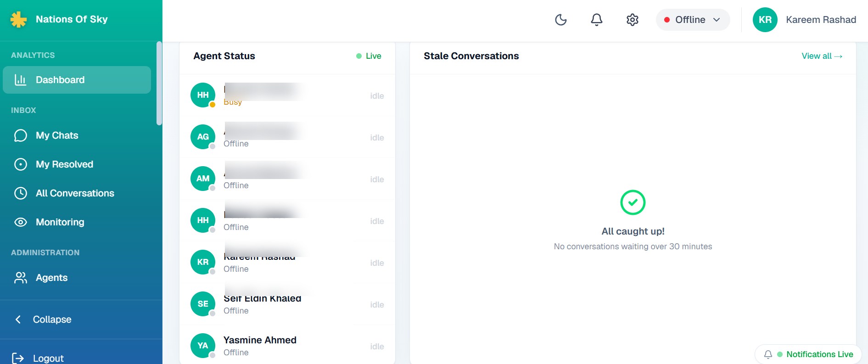This screenshot has height=364, width=868.
Task: Click the Logout arrow icon
Action: click(18, 358)
